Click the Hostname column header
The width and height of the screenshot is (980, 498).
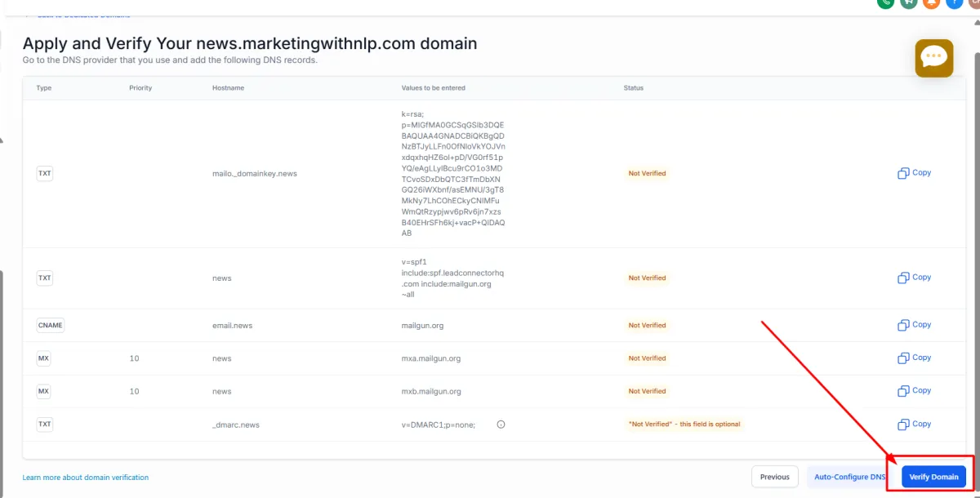228,88
